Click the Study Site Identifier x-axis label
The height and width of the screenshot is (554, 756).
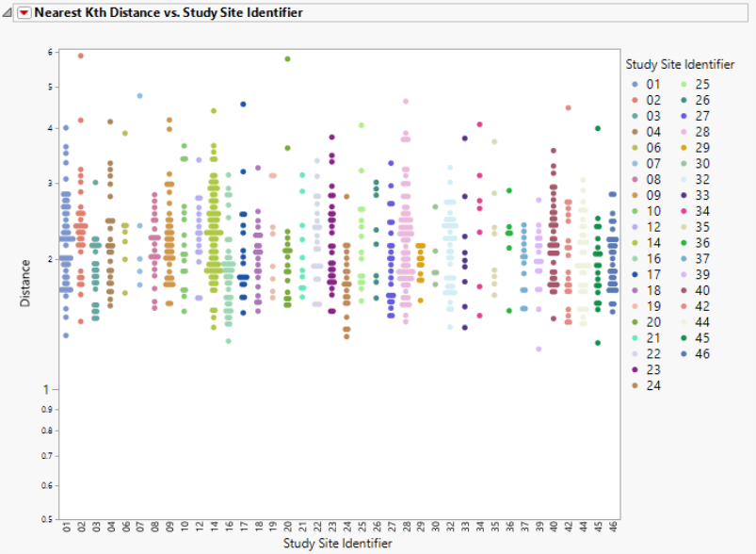tap(337, 544)
